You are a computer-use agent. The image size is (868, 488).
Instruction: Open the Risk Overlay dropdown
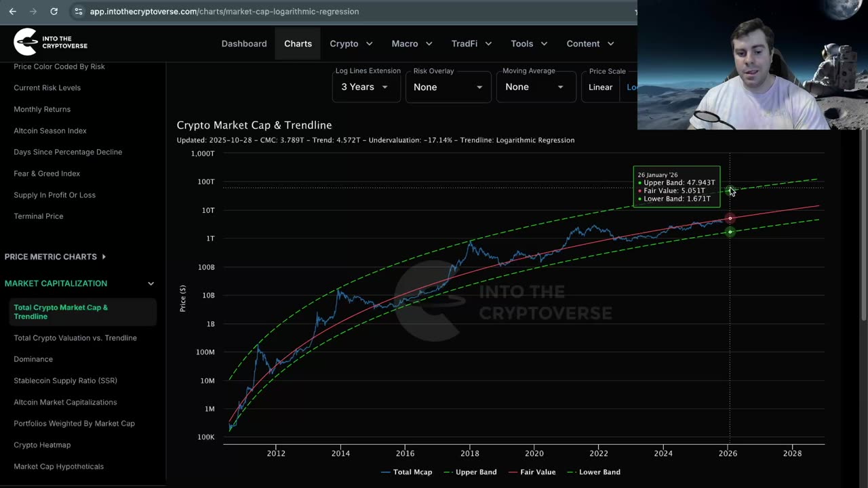click(448, 87)
